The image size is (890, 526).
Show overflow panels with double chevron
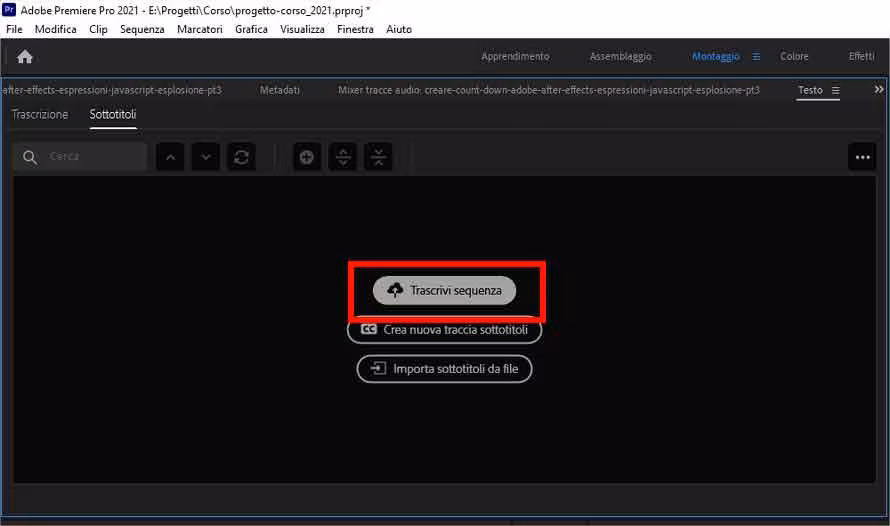click(x=879, y=90)
